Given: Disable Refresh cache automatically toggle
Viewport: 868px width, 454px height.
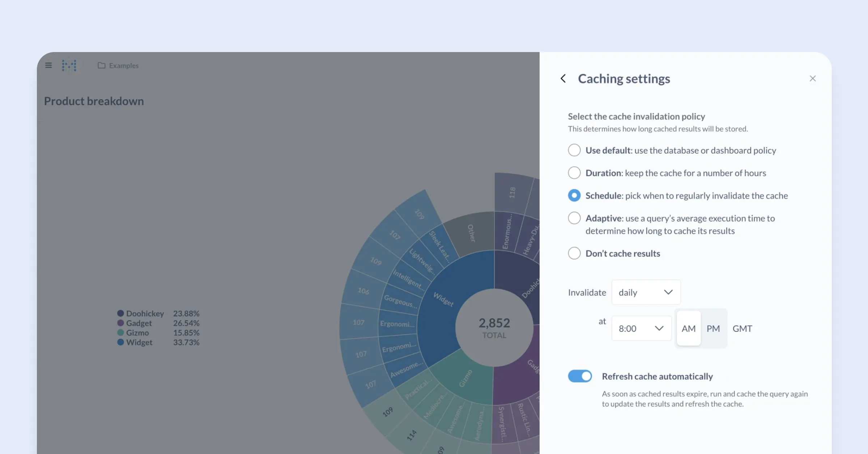Looking at the screenshot, I should [x=580, y=376].
